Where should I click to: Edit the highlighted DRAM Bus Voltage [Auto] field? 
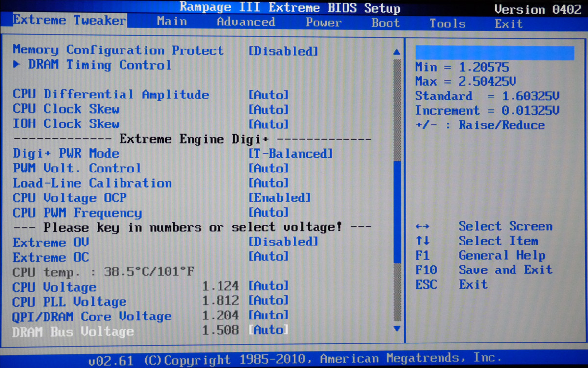tap(269, 330)
